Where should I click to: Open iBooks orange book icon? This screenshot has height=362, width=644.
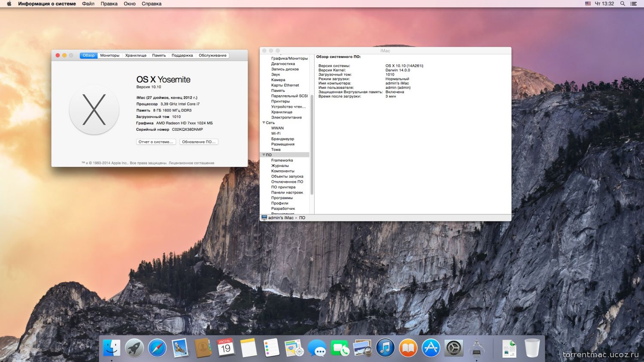(408, 348)
